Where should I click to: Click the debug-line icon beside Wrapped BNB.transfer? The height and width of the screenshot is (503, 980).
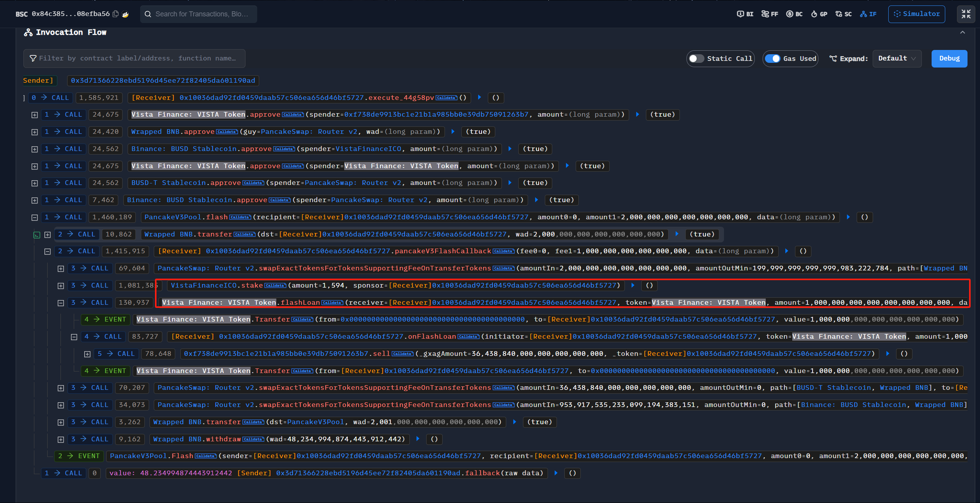[37, 235]
